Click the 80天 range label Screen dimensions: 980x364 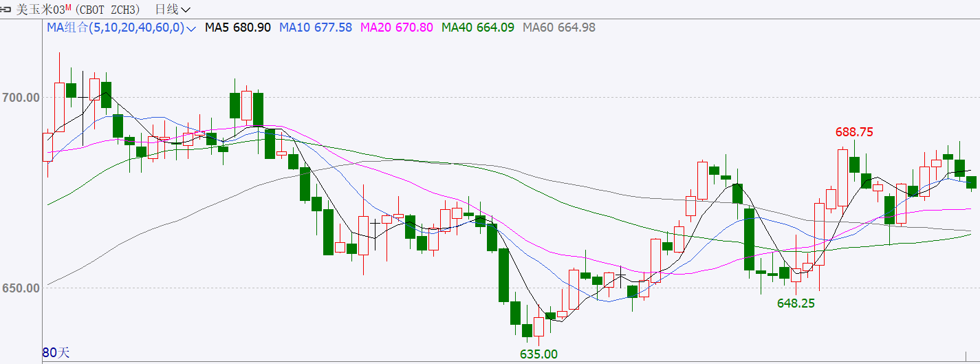[56, 353]
